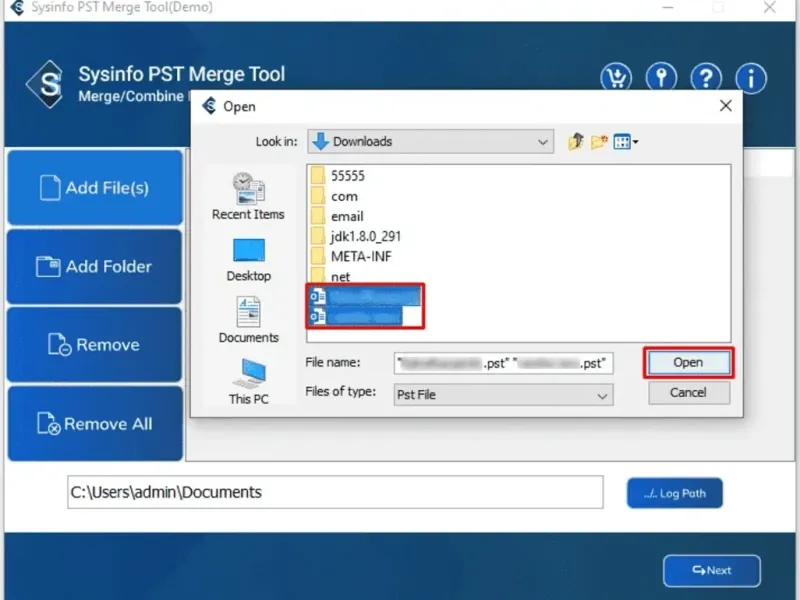This screenshot has height=600, width=800.
Task: Create a new folder icon
Action: coord(599,141)
